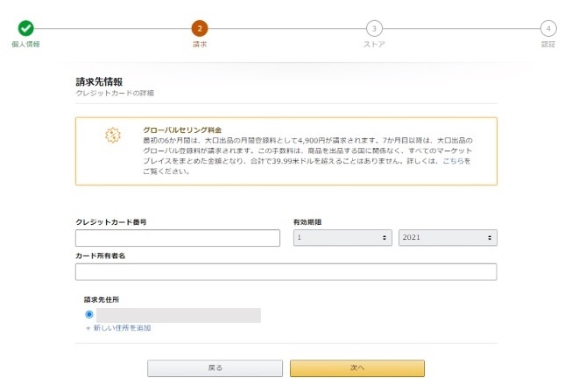Image resolution: width=586 pixels, height=392 pixels.
Task: Click the step 3 circle icon
Action: coord(374,28)
